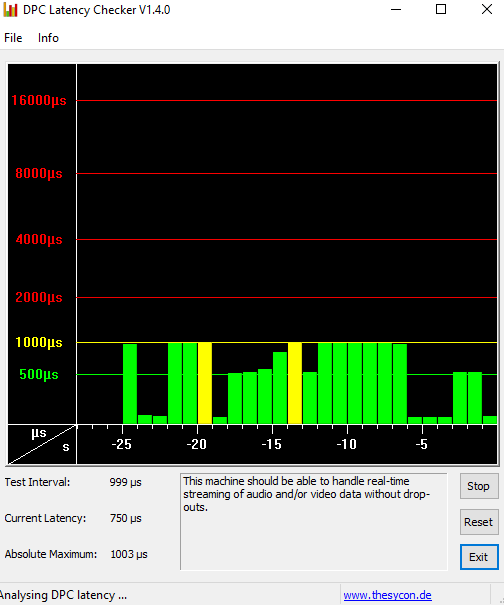This screenshot has width=504, height=605.
Task: Click the 16000µs threshold label
Action: click(x=39, y=101)
